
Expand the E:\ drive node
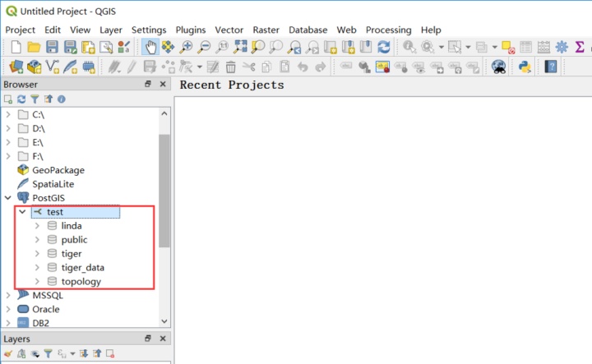8,142
